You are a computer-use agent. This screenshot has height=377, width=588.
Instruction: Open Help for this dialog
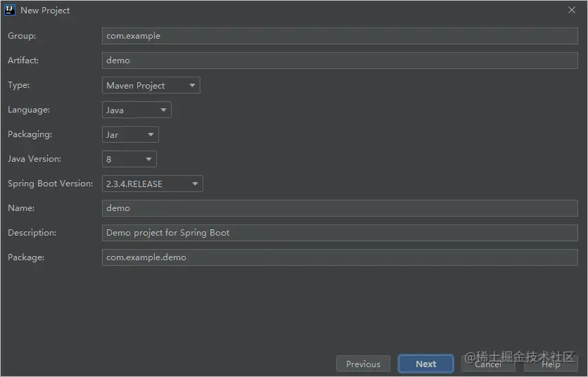(551, 364)
